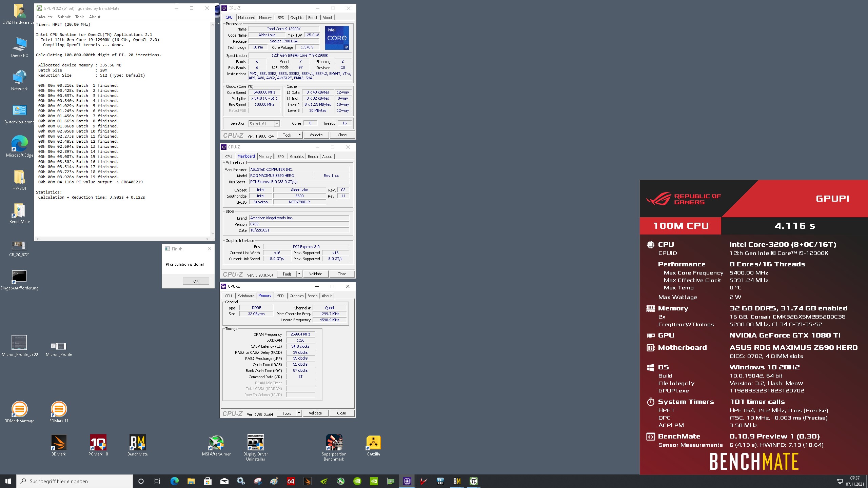Open Microsoft Store from the taskbar

[x=208, y=481]
